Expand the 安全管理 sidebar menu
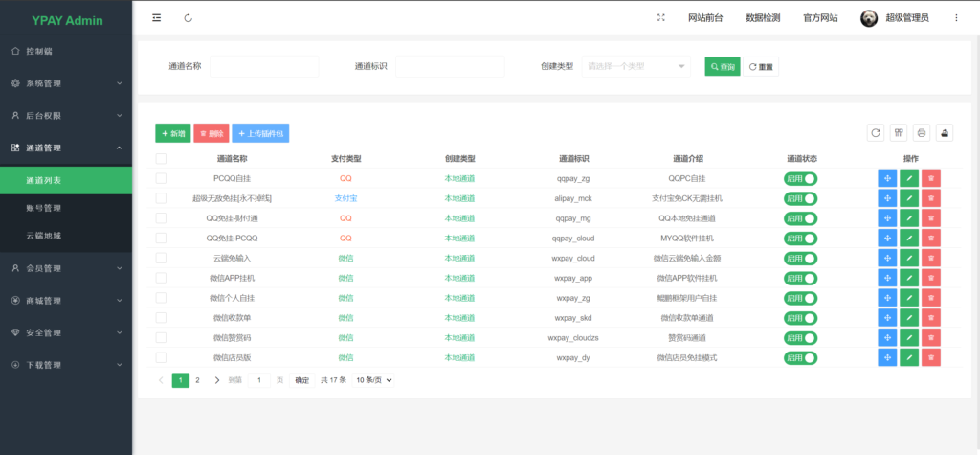Image resolution: width=980 pixels, height=455 pixels. [x=66, y=333]
